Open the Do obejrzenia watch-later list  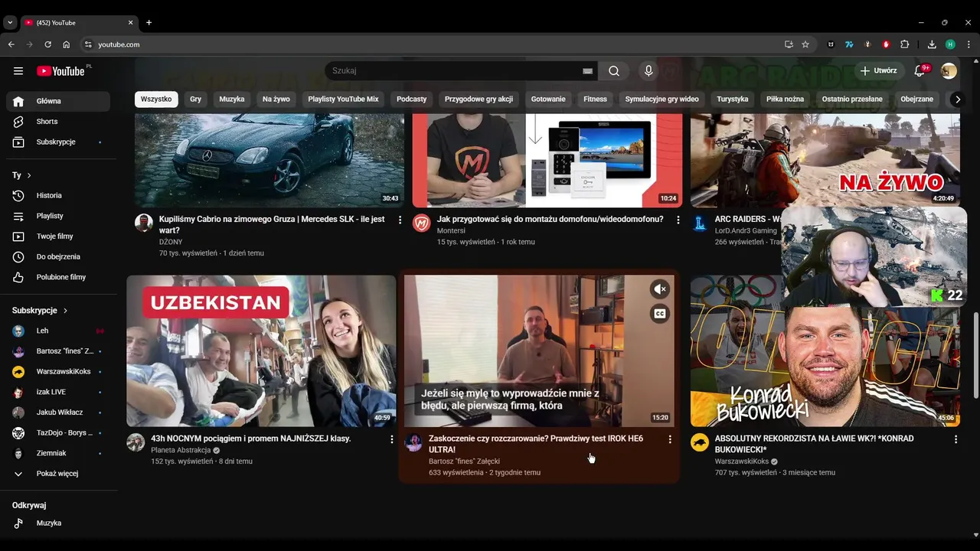(x=58, y=257)
